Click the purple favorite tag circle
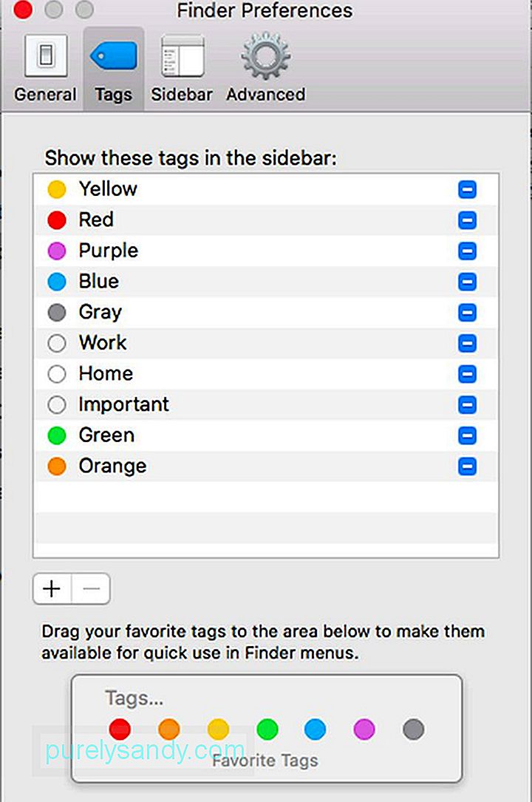Viewport: 532px width, 802px height. pyautogui.click(x=364, y=729)
